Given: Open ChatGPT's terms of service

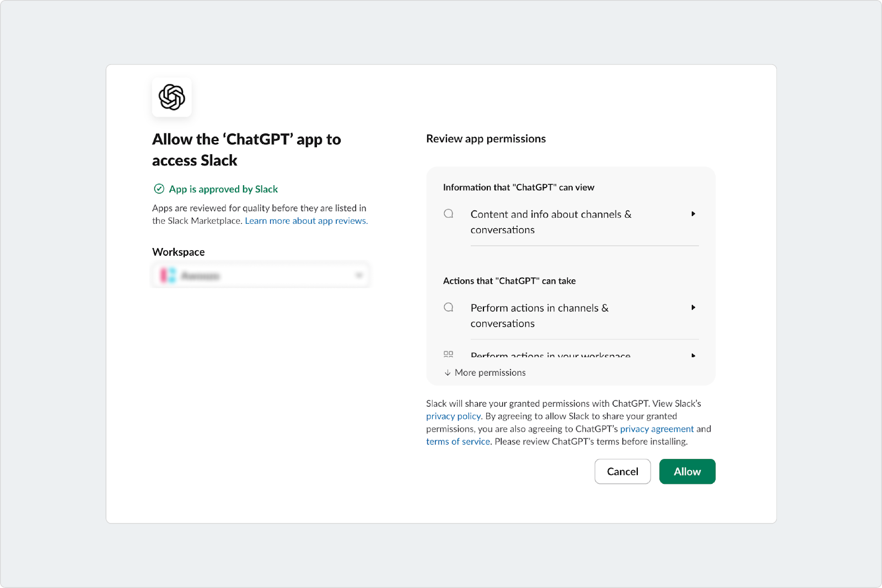Looking at the screenshot, I should tap(458, 441).
